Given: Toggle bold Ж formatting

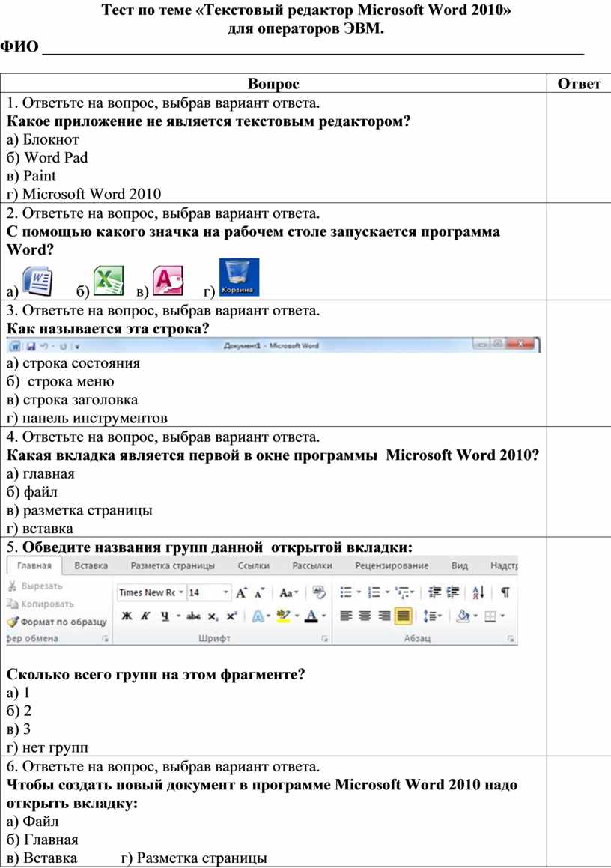Looking at the screenshot, I should point(127,616).
